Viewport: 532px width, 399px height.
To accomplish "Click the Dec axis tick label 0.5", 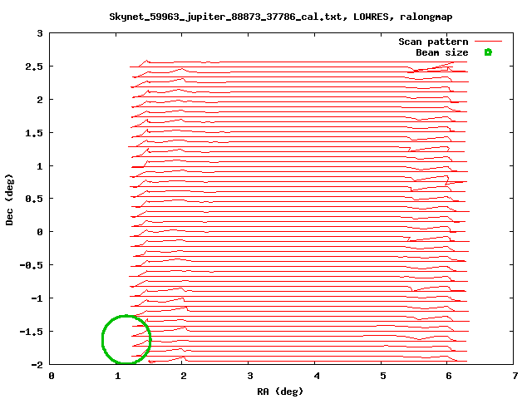I will point(34,199).
